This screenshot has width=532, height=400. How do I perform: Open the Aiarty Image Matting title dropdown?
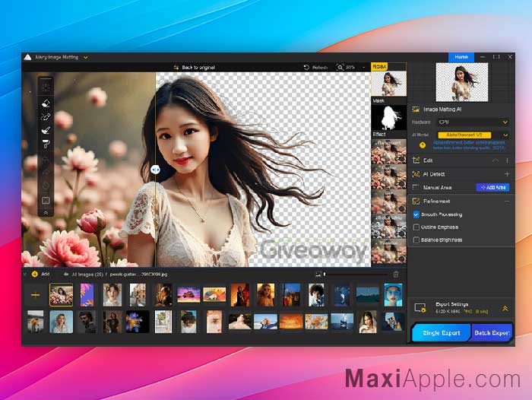(85, 57)
